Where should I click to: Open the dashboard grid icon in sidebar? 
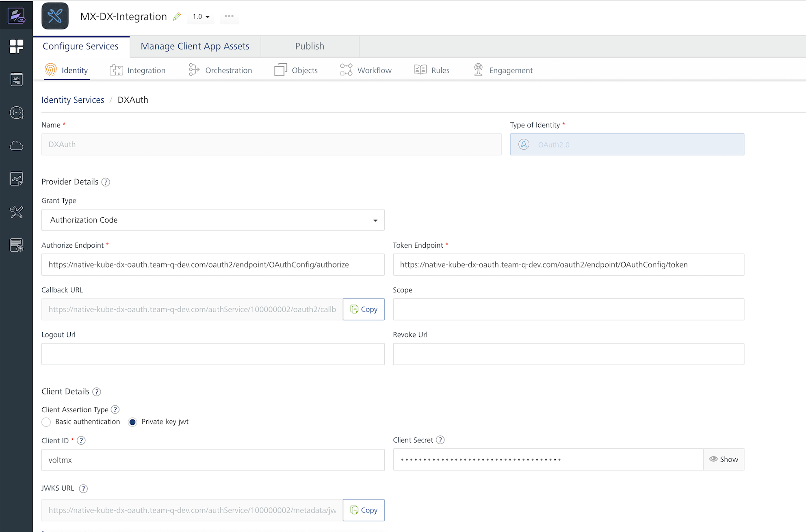(16, 46)
